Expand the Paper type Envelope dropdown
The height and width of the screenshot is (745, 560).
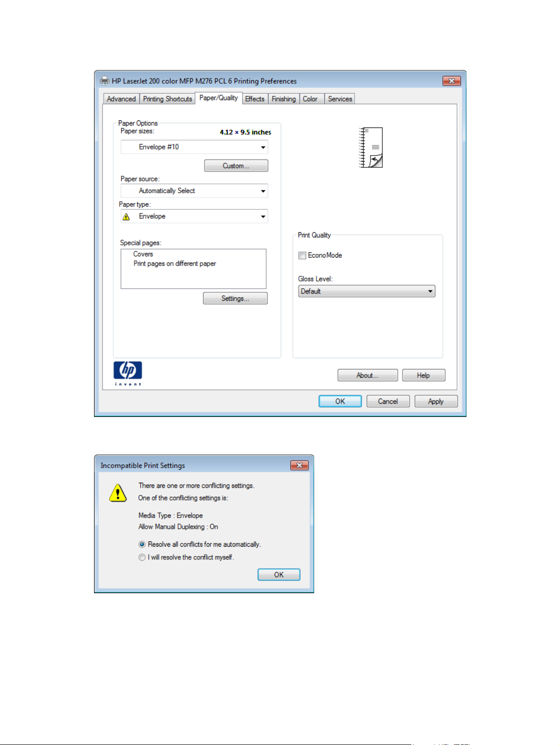coord(194,216)
